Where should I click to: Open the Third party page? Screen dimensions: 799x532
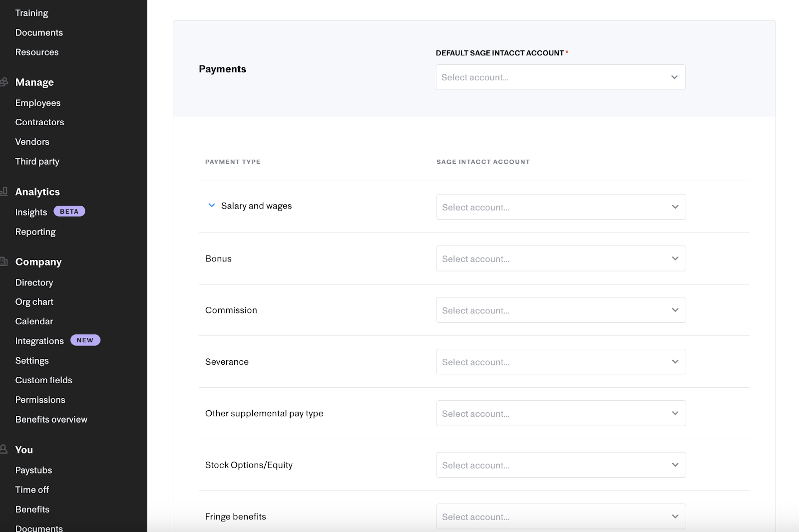(37, 161)
